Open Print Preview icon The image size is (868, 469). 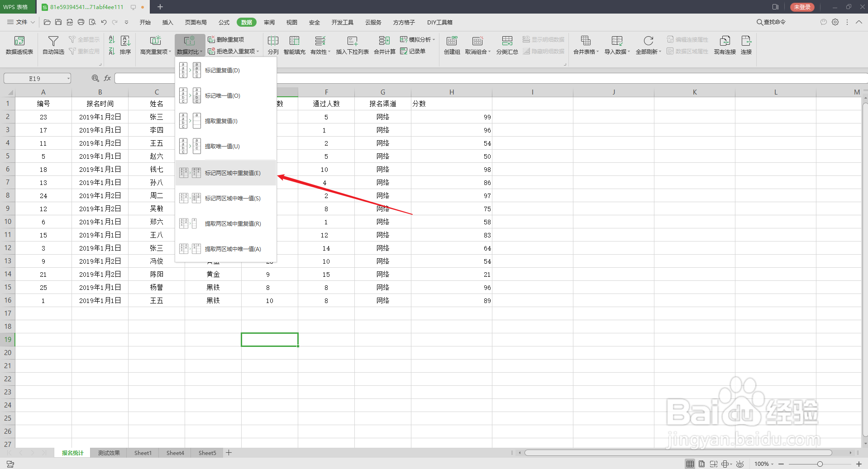tap(92, 22)
